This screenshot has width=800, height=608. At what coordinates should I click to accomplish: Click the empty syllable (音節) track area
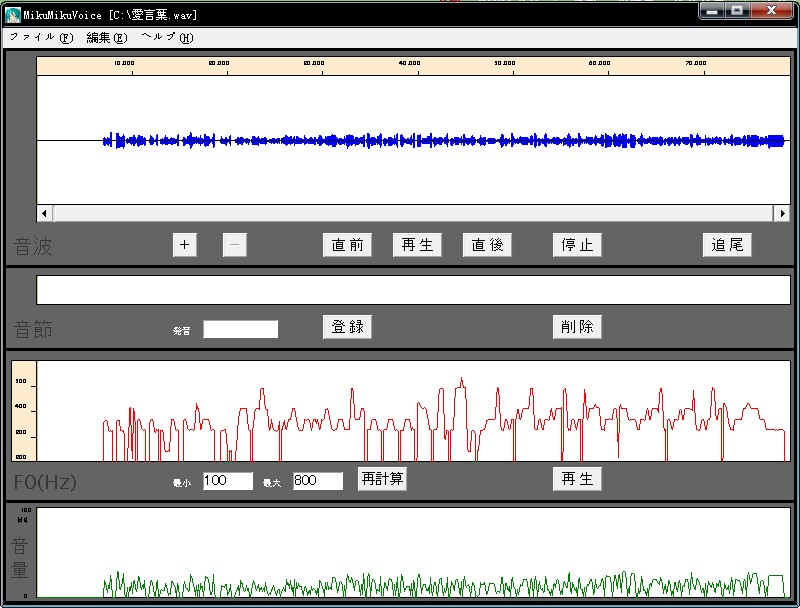point(413,290)
